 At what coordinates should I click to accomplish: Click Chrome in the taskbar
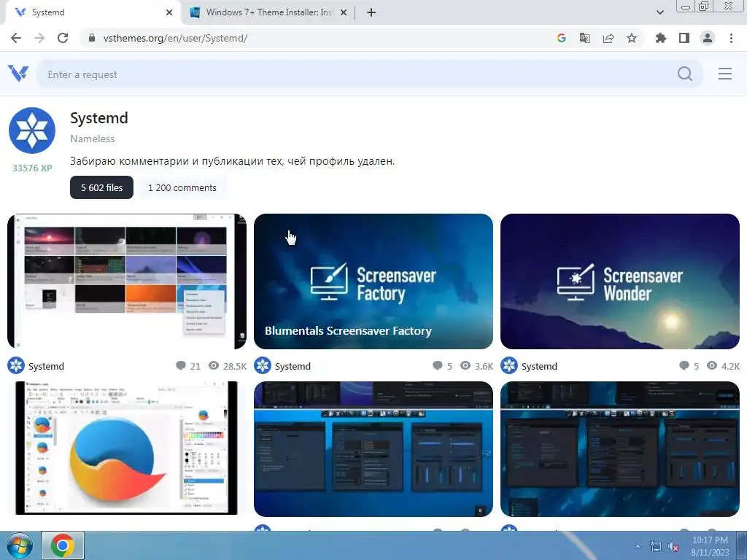[63, 545]
